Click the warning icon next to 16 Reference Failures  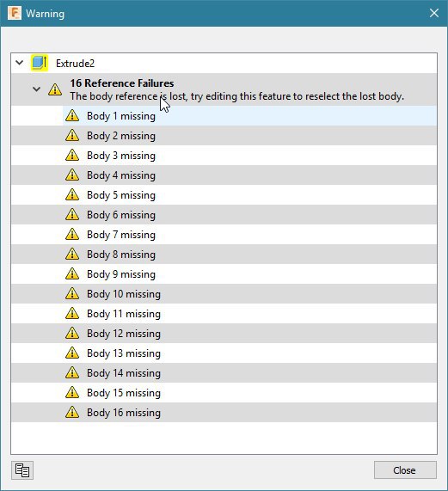(x=55, y=89)
